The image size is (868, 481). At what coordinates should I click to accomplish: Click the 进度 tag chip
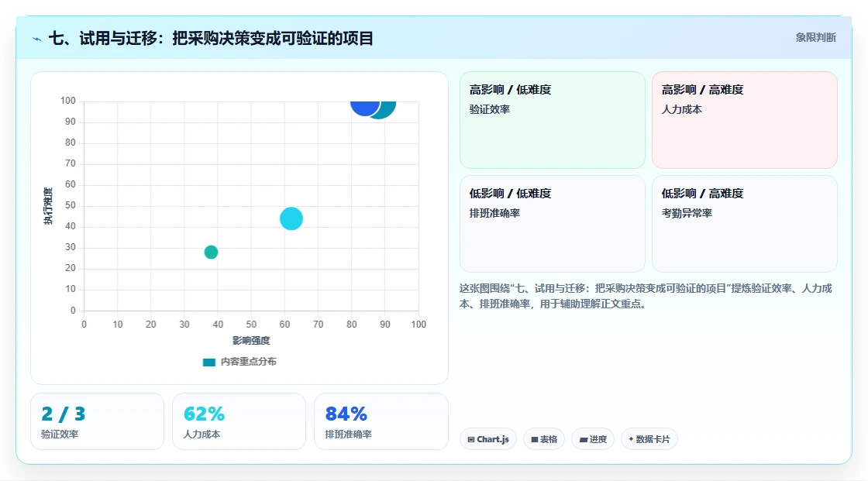pos(593,439)
